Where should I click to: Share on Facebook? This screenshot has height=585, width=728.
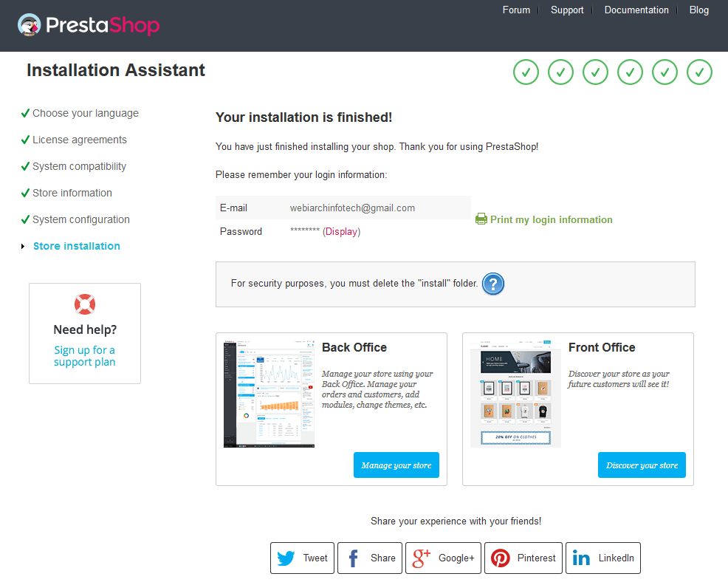coord(370,558)
